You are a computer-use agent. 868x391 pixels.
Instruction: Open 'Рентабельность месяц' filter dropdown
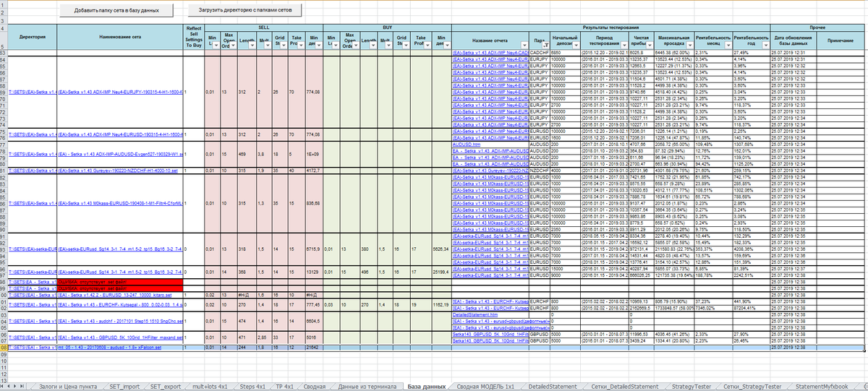727,45
